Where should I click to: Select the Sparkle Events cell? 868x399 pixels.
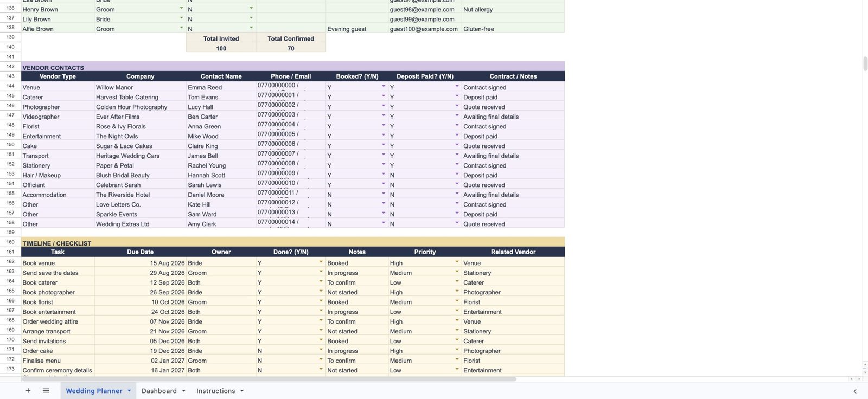point(141,214)
